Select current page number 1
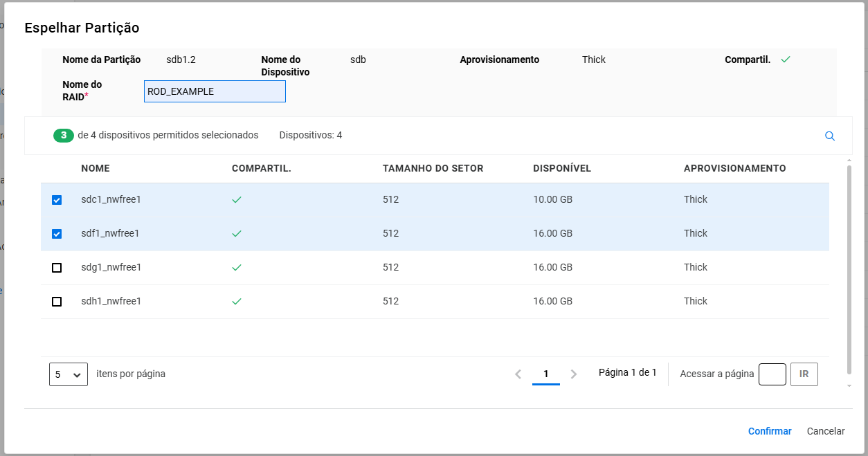 pos(545,374)
